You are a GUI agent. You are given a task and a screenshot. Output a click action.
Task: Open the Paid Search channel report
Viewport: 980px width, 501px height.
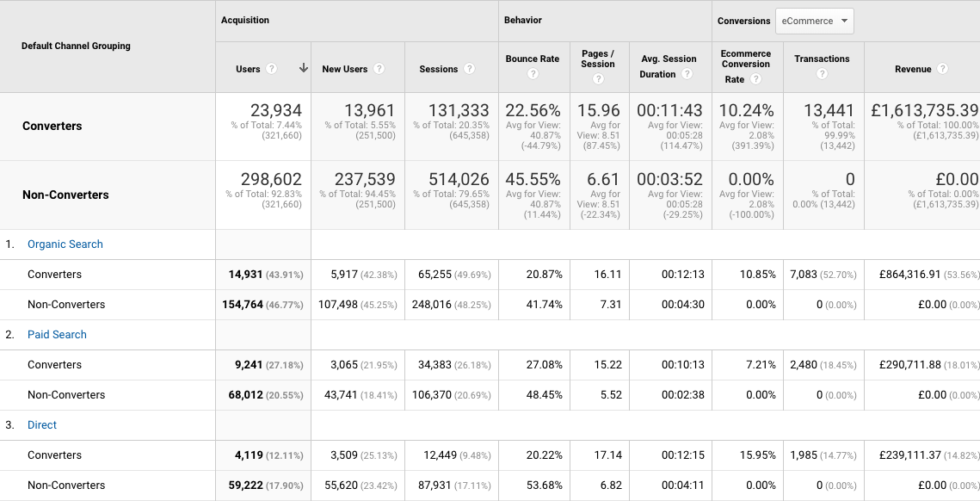tap(57, 334)
